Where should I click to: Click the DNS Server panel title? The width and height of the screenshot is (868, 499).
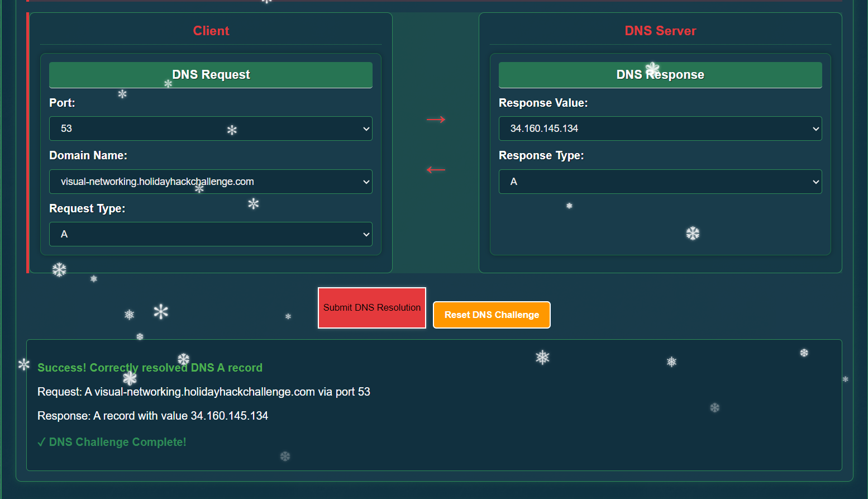click(x=660, y=31)
